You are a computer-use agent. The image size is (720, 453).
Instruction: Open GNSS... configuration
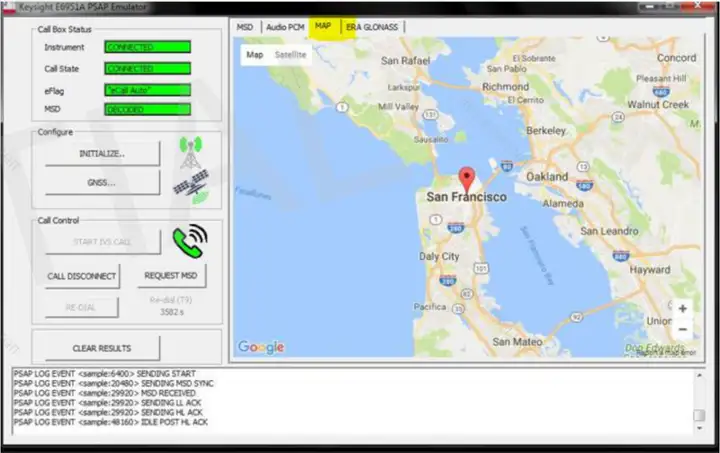[102, 183]
